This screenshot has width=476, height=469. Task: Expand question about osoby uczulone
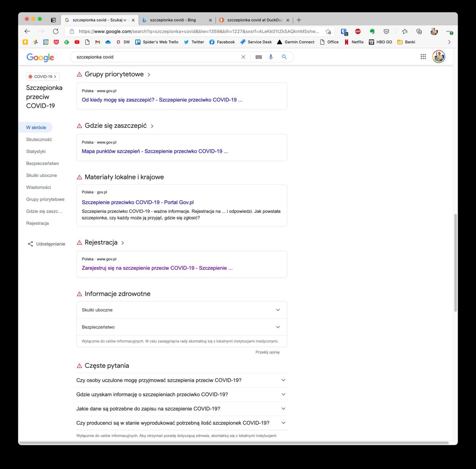point(182,380)
